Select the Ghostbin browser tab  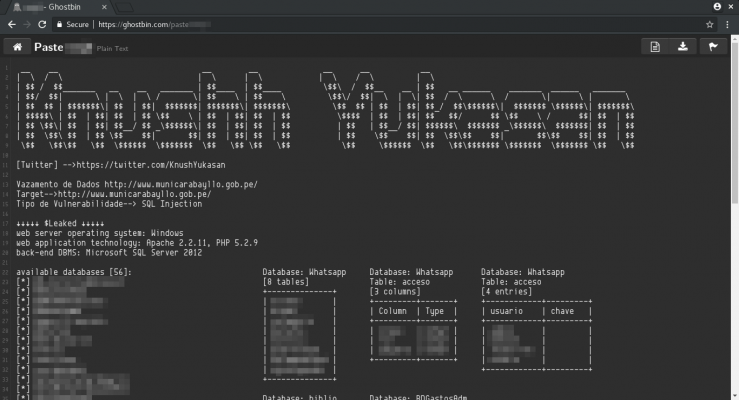(x=65, y=6)
